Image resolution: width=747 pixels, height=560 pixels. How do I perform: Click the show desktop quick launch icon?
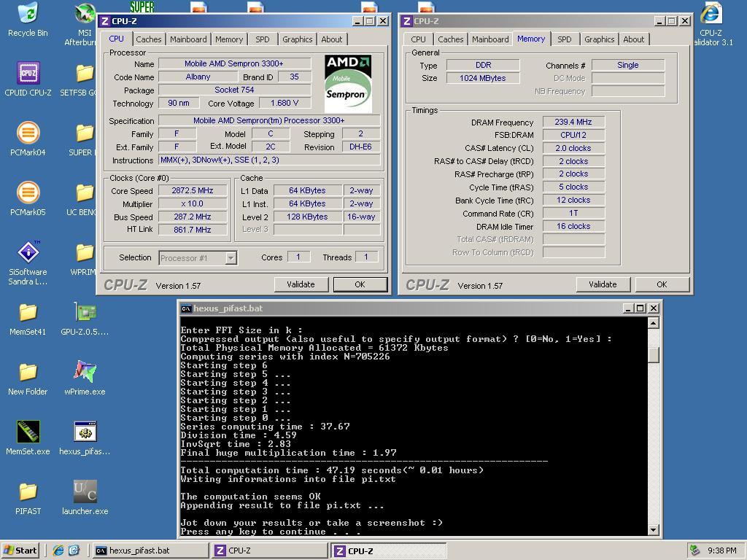[x=74, y=551]
